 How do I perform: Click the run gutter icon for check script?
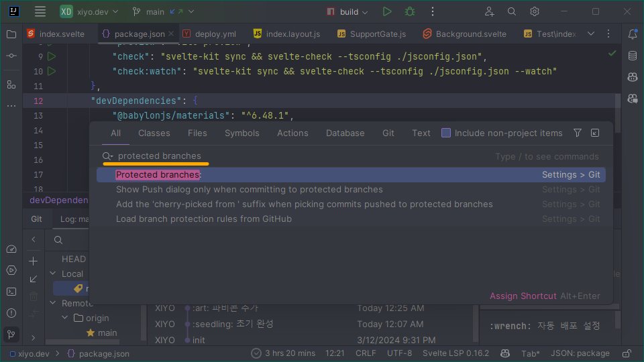point(52,56)
